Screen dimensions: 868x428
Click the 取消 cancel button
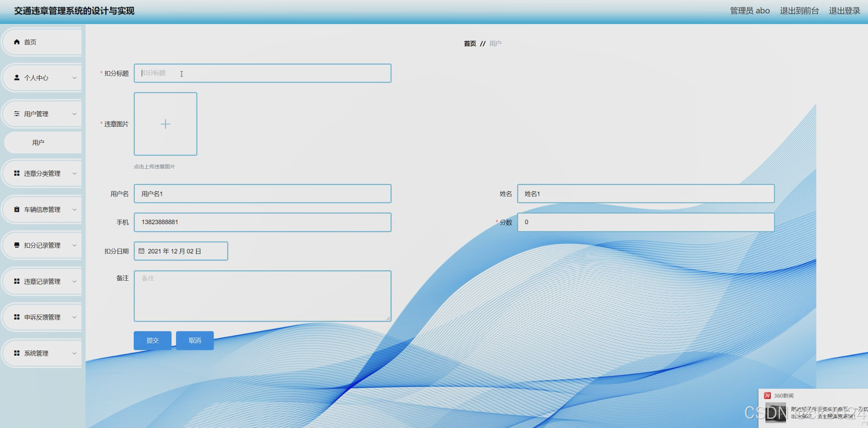(x=195, y=340)
